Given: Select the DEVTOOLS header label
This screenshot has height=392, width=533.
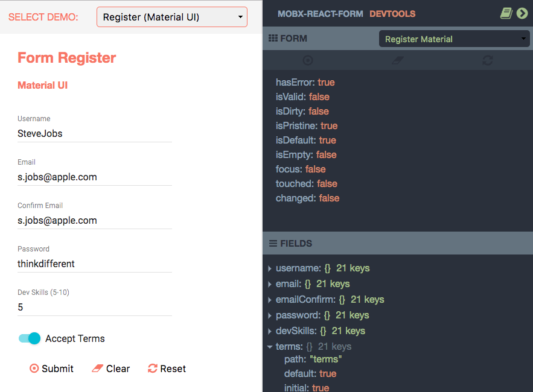Looking at the screenshot, I should click(x=371, y=13).
